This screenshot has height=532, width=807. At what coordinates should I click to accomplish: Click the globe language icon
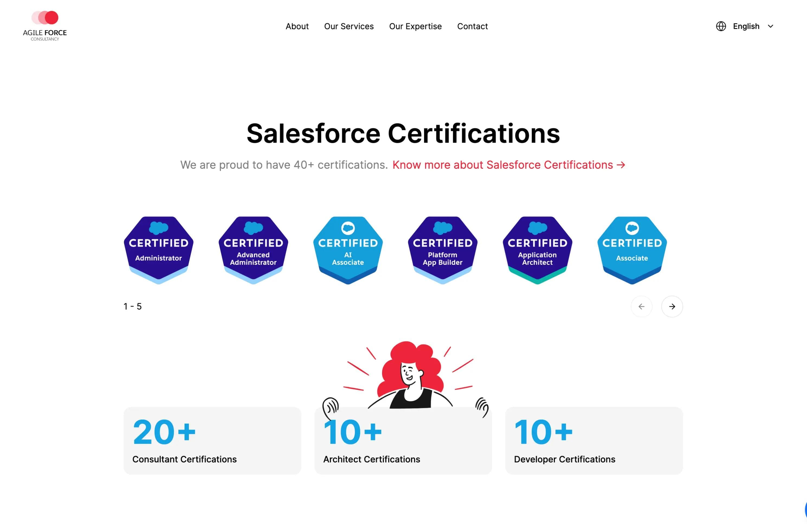point(721,26)
